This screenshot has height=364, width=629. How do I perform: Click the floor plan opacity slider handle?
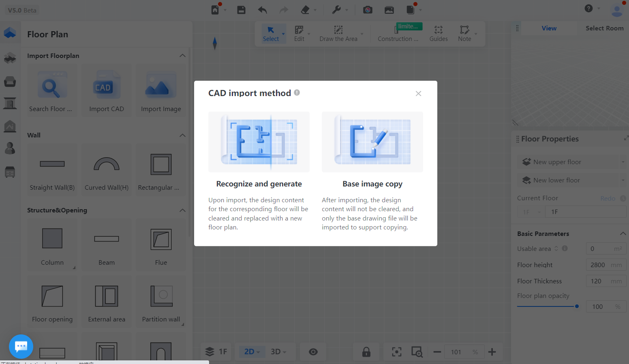click(x=577, y=306)
